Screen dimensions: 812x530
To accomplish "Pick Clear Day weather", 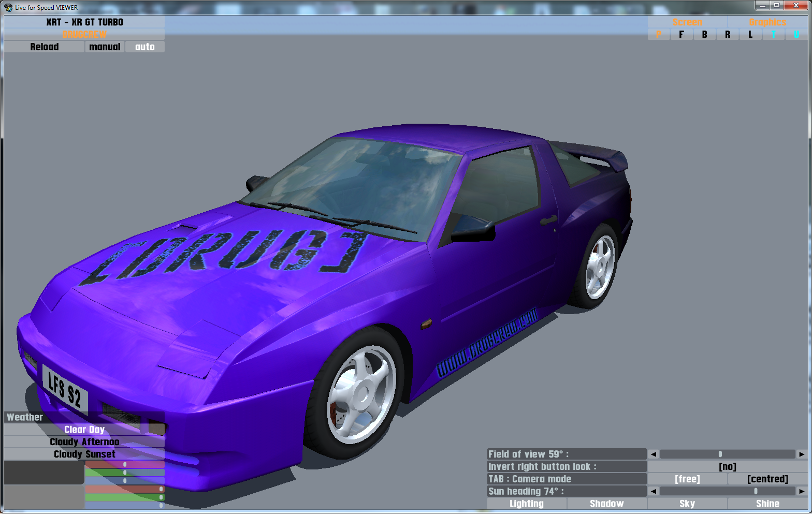I will click(x=84, y=430).
